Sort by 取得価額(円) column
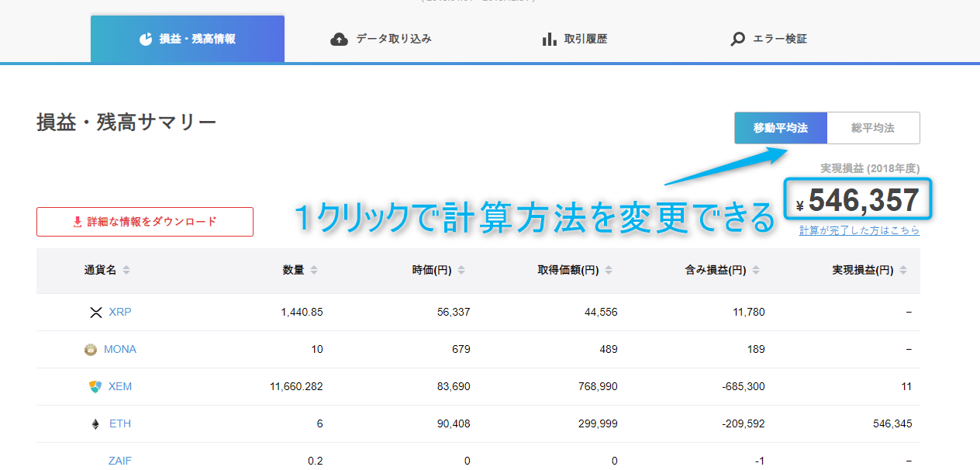The image size is (980, 470). pos(575,271)
